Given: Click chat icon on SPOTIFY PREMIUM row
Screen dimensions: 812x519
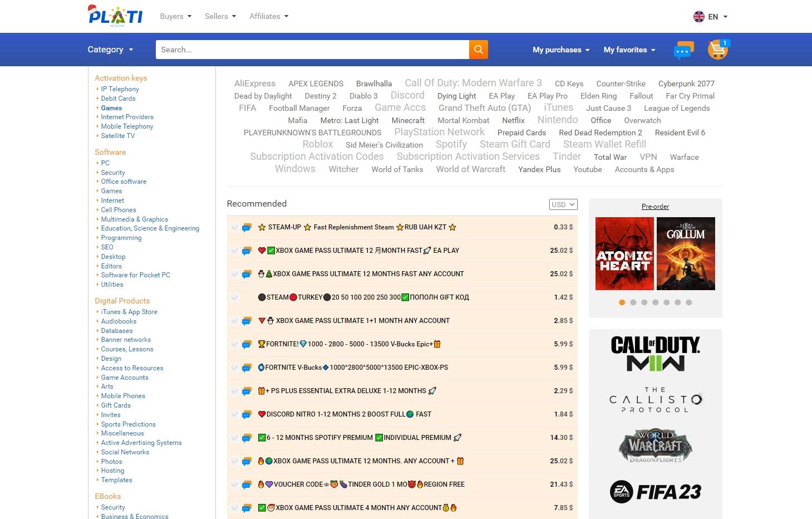Looking at the screenshot, I should (x=247, y=438).
